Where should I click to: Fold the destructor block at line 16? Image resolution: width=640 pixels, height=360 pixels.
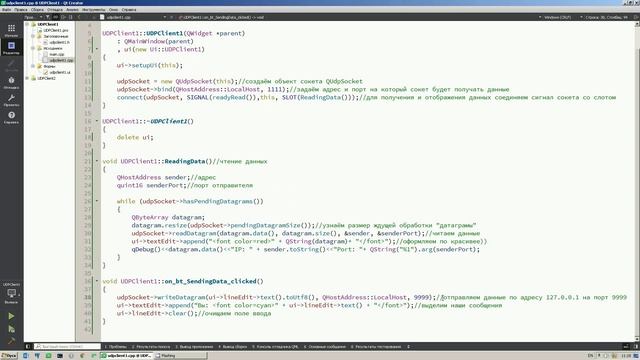(97, 121)
